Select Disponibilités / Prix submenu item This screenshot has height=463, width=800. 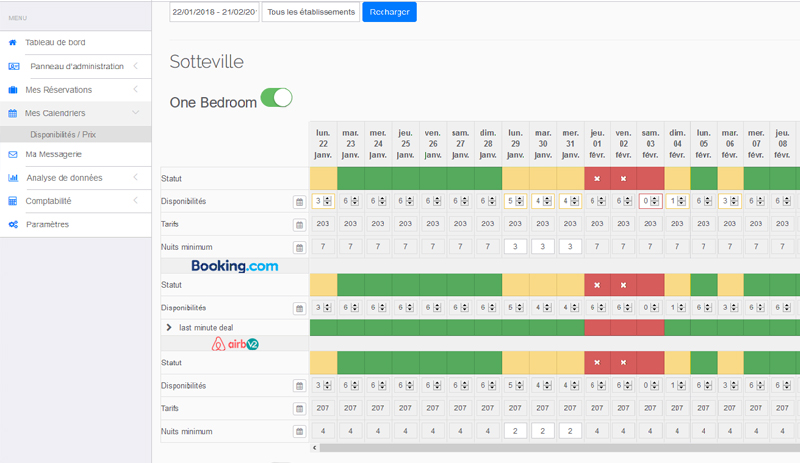tap(64, 134)
